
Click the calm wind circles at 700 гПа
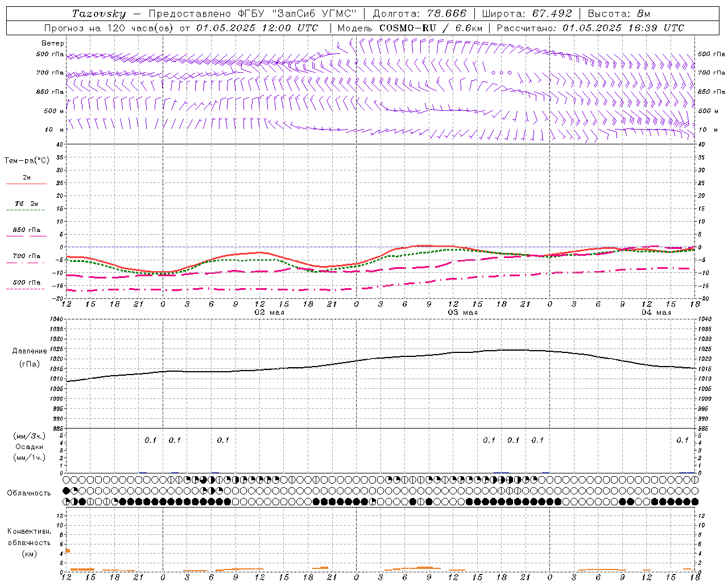tap(502, 73)
